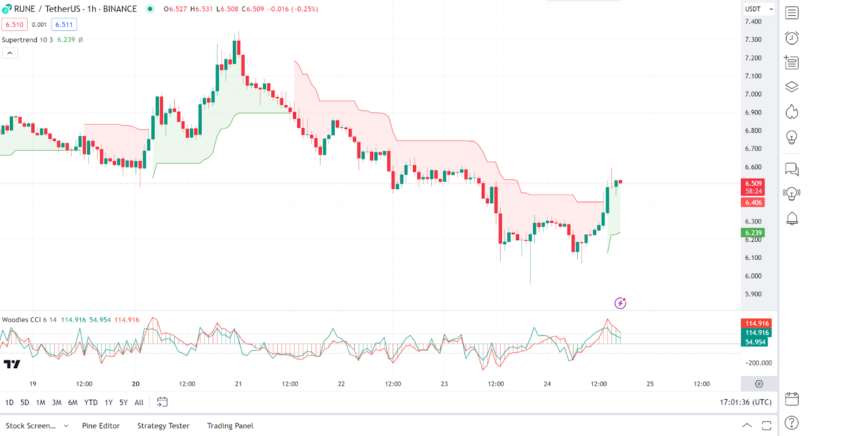Open the Hotlists flame icon
The width and height of the screenshot is (868, 436).
[792, 112]
